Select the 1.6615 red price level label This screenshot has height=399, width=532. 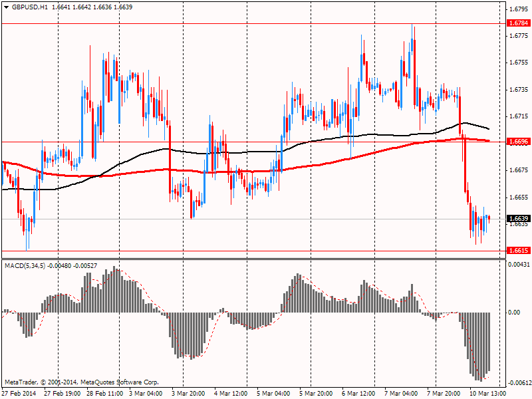point(518,251)
